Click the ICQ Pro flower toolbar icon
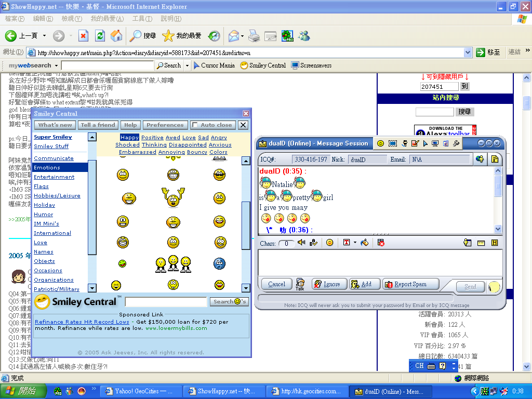The height and width of the screenshot is (399, 532). (x=287, y=36)
